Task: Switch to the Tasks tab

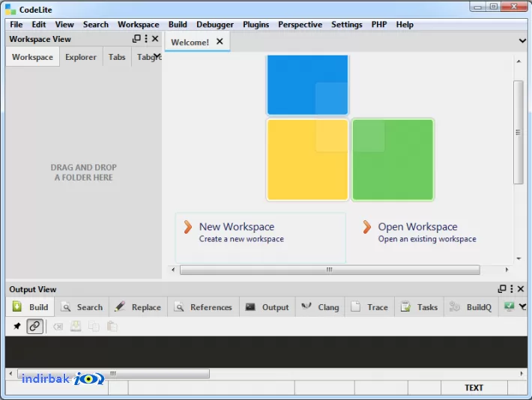Action: coord(420,307)
